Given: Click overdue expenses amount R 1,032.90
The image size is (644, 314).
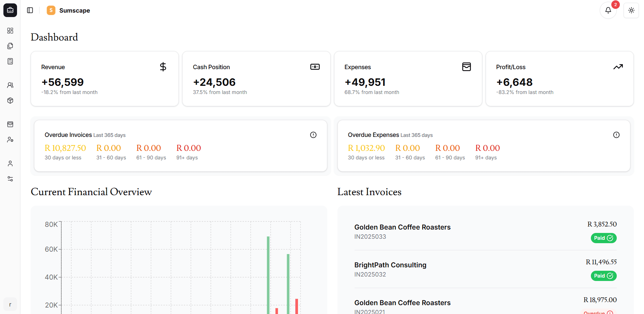Looking at the screenshot, I should click(366, 148).
